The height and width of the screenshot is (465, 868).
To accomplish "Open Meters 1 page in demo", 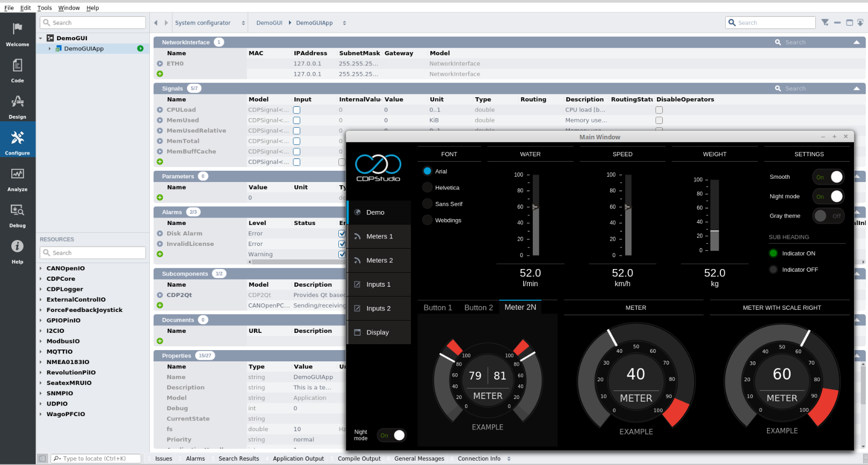I will (379, 236).
